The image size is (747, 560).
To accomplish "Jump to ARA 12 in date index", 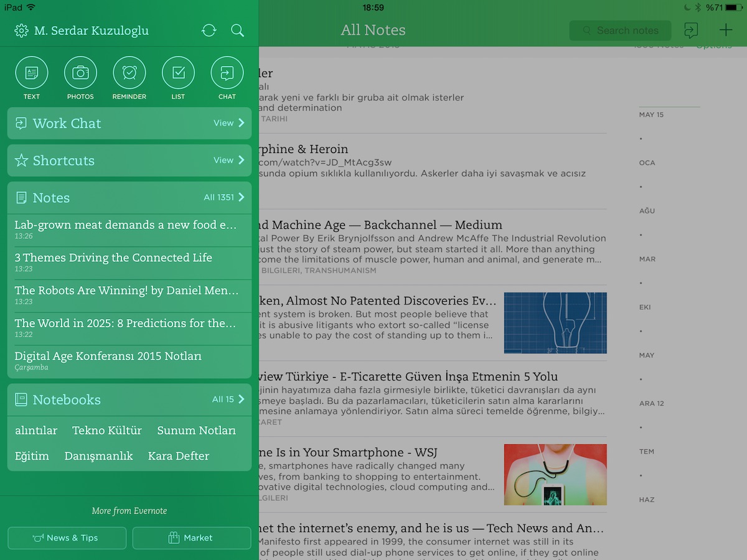I will [651, 403].
